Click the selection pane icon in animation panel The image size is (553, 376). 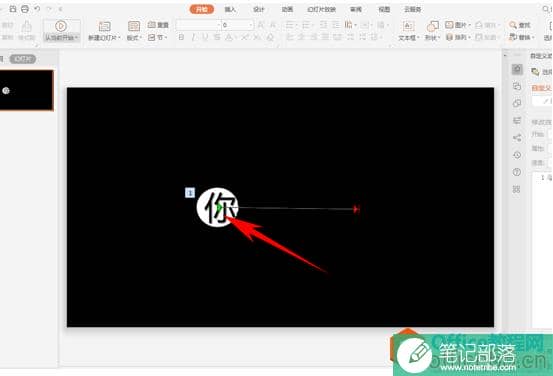click(536, 72)
